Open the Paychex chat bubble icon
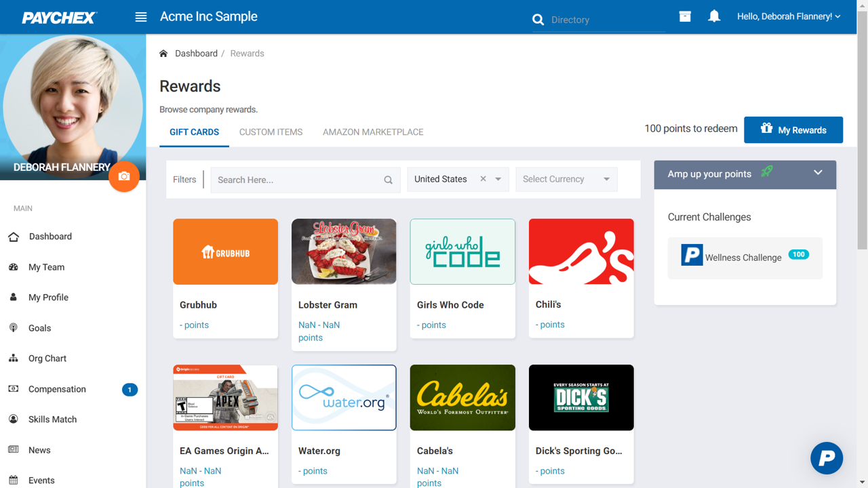 pyautogui.click(x=827, y=458)
